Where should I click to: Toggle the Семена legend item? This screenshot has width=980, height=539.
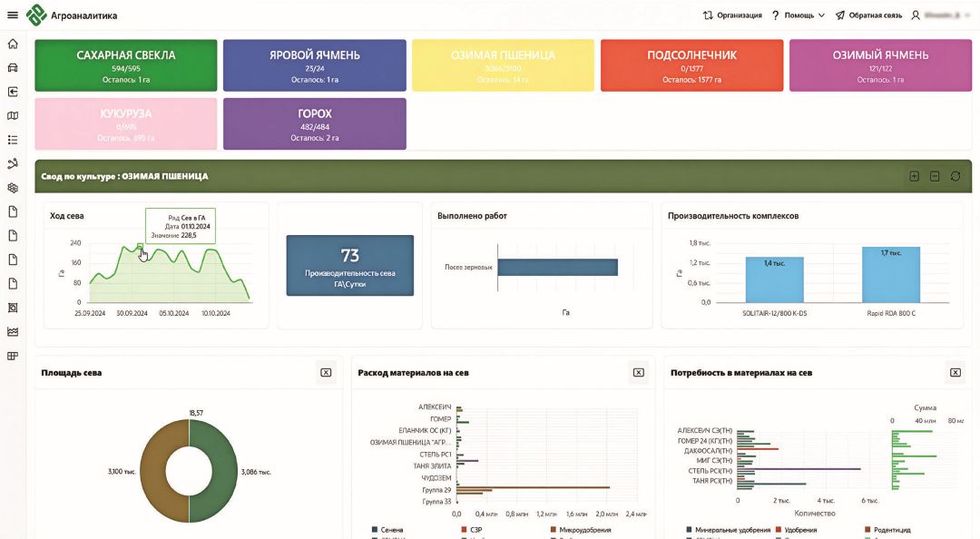[x=387, y=530]
